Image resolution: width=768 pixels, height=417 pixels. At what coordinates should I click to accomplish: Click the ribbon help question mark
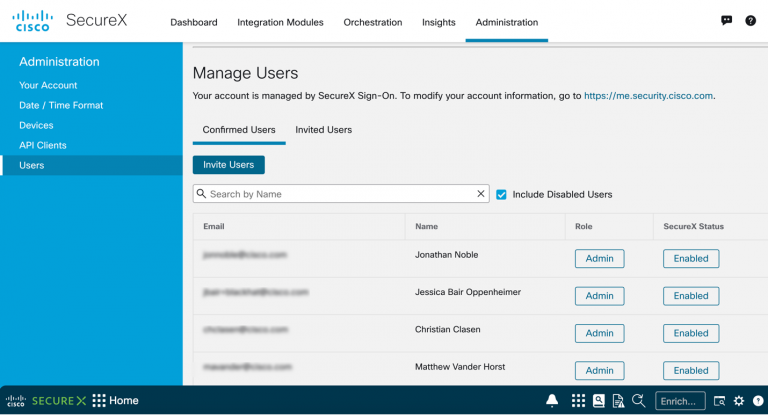(x=757, y=401)
